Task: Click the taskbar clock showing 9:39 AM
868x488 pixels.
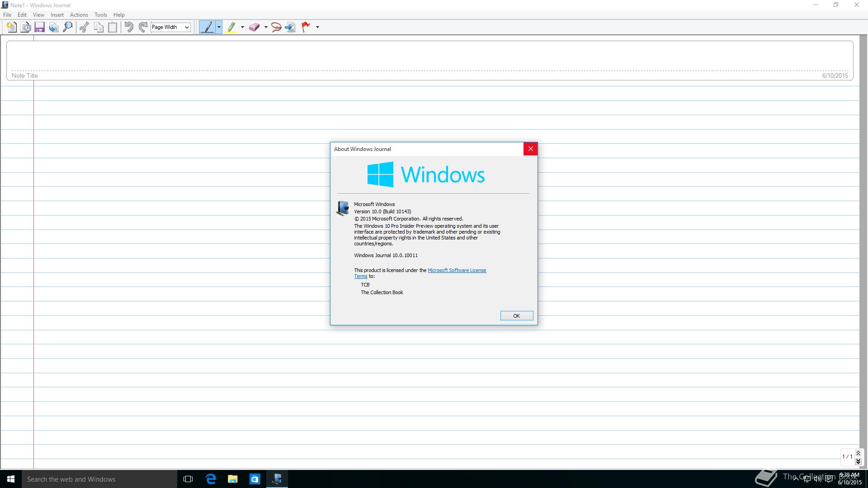Action: click(850, 479)
